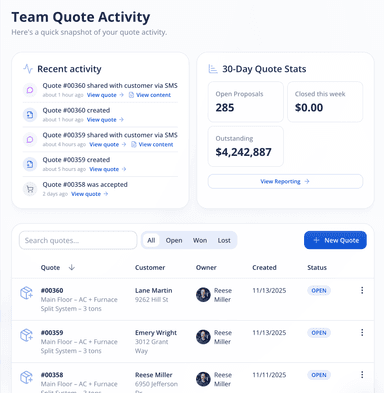
Task: Click Reese Miller avatar in #00359 row
Action: (x=203, y=337)
